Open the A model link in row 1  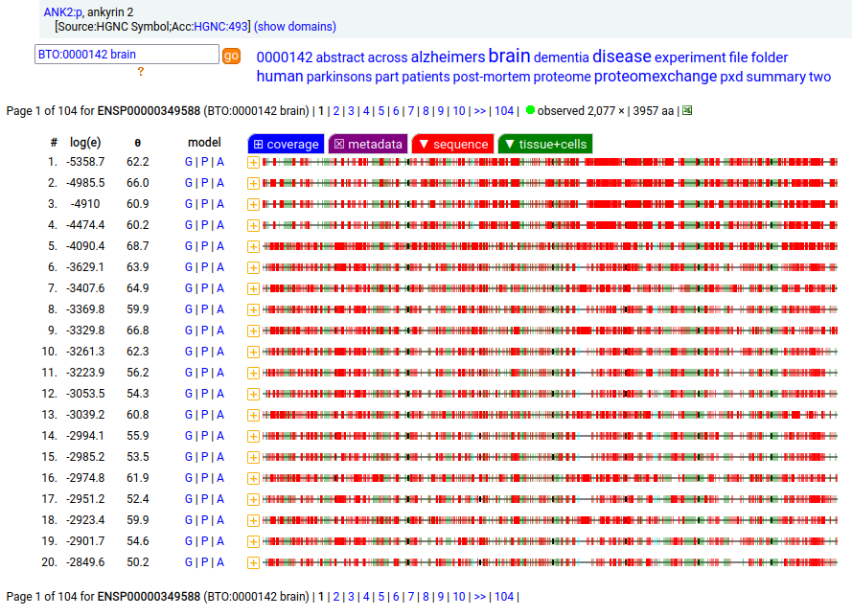pyautogui.click(x=220, y=162)
